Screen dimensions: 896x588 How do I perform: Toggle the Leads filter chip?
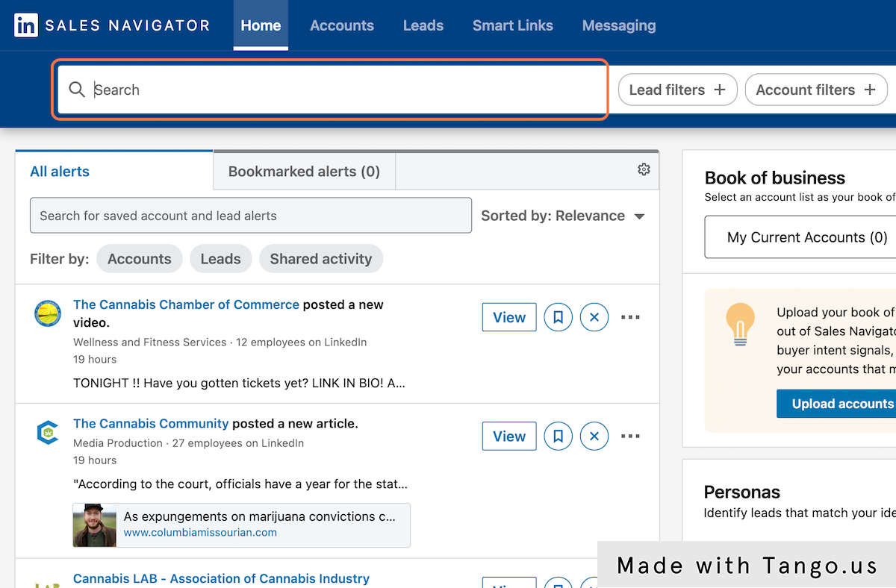point(220,259)
